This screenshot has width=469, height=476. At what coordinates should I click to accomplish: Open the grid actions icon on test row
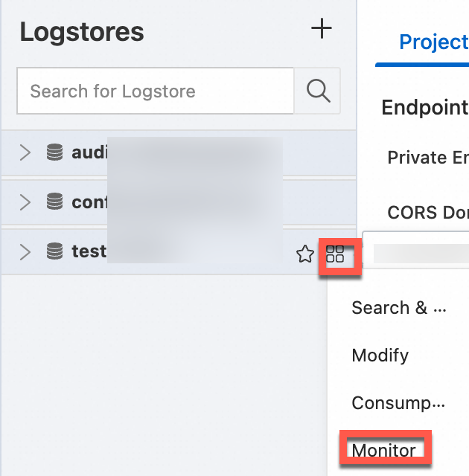click(336, 254)
